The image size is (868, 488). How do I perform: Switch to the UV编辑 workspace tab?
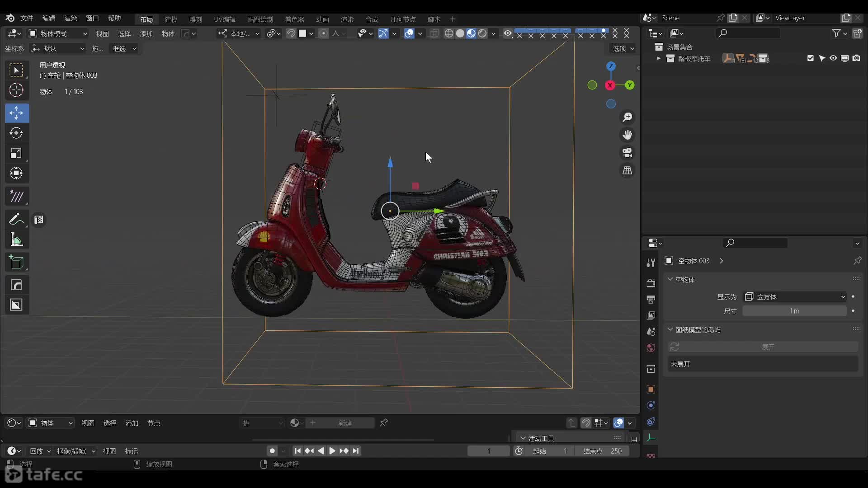pyautogui.click(x=225, y=19)
